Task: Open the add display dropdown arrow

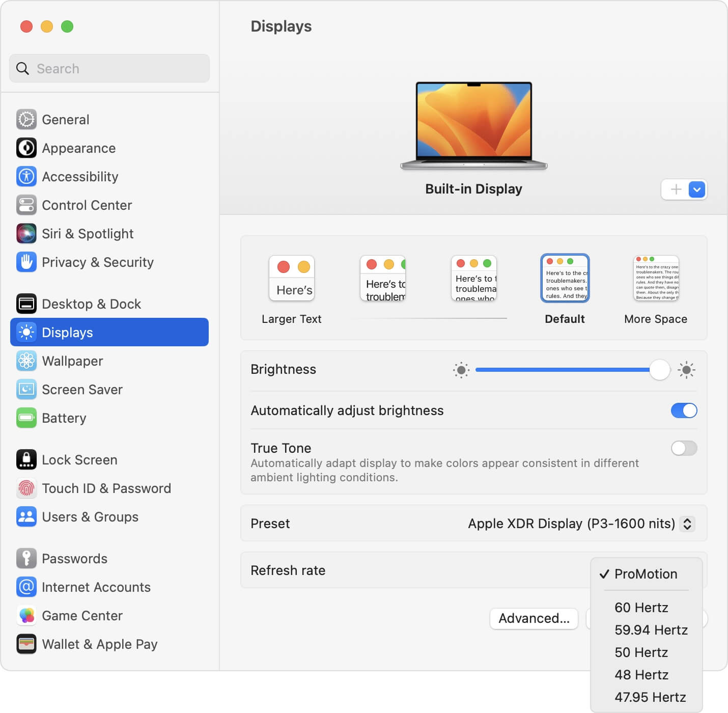Action: point(696,189)
